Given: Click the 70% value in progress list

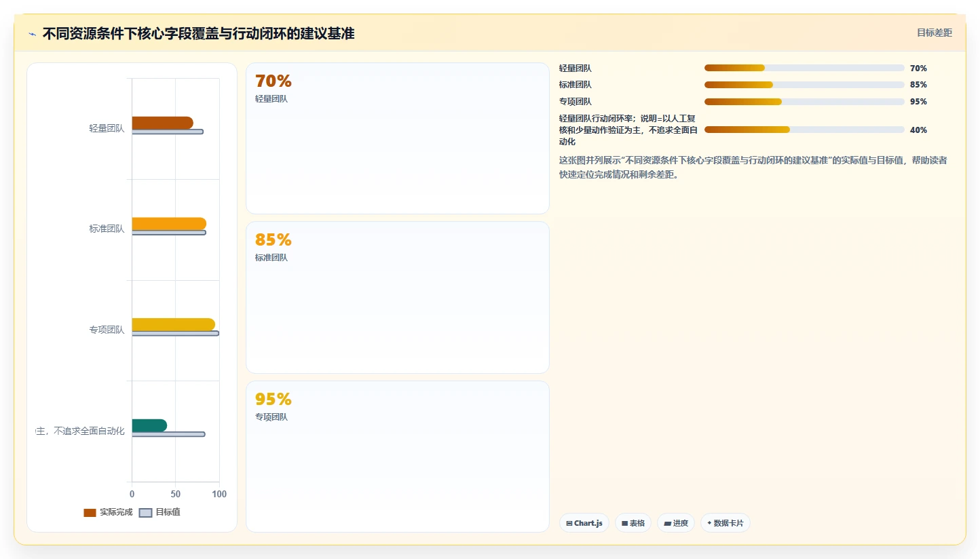Looking at the screenshot, I should coord(918,69).
